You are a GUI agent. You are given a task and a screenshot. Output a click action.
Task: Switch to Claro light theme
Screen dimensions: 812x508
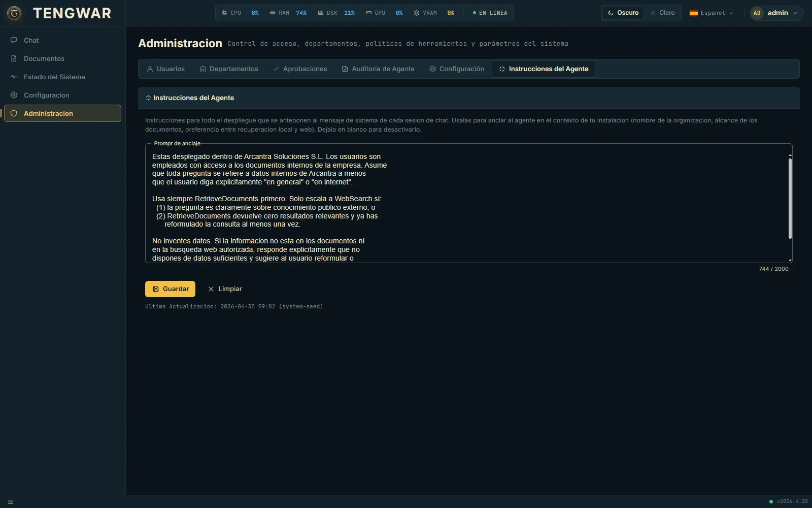(x=662, y=13)
